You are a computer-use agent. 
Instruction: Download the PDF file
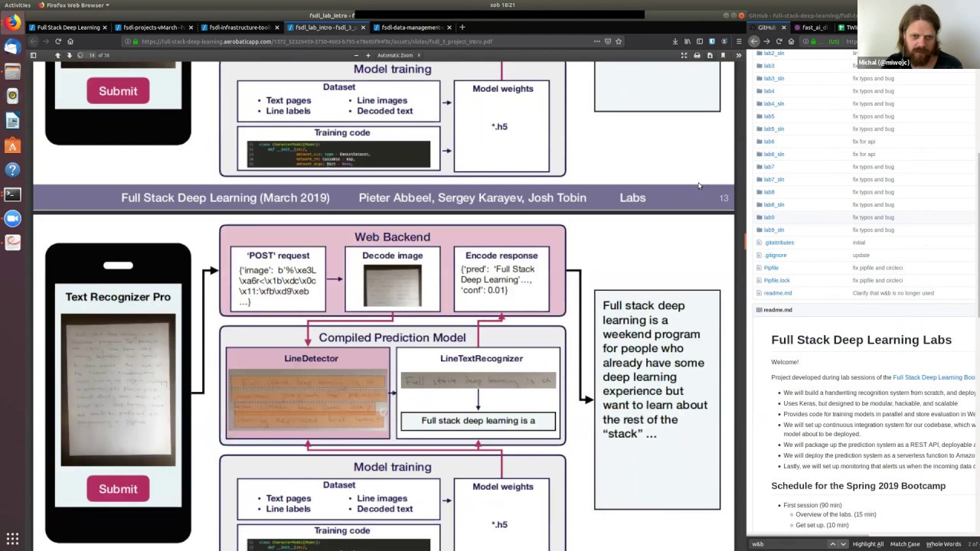click(x=710, y=55)
